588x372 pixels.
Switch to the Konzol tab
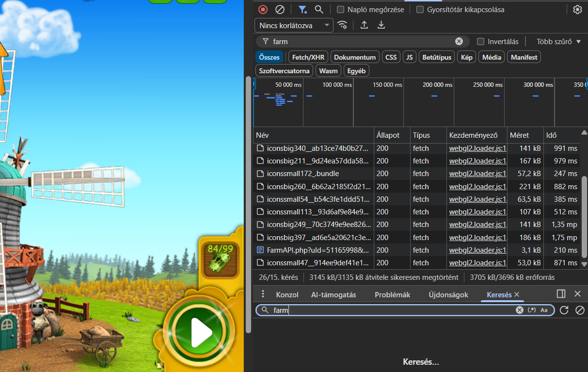coord(287,294)
